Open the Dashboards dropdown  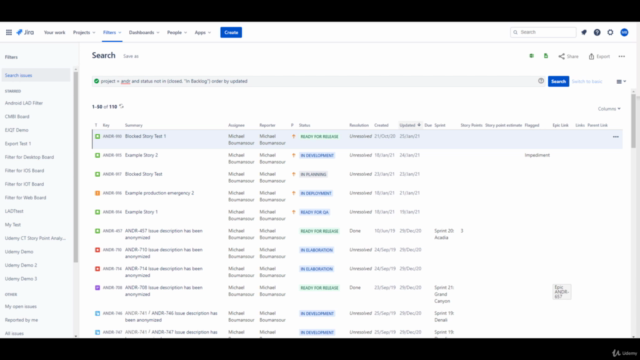pyautogui.click(x=144, y=32)
